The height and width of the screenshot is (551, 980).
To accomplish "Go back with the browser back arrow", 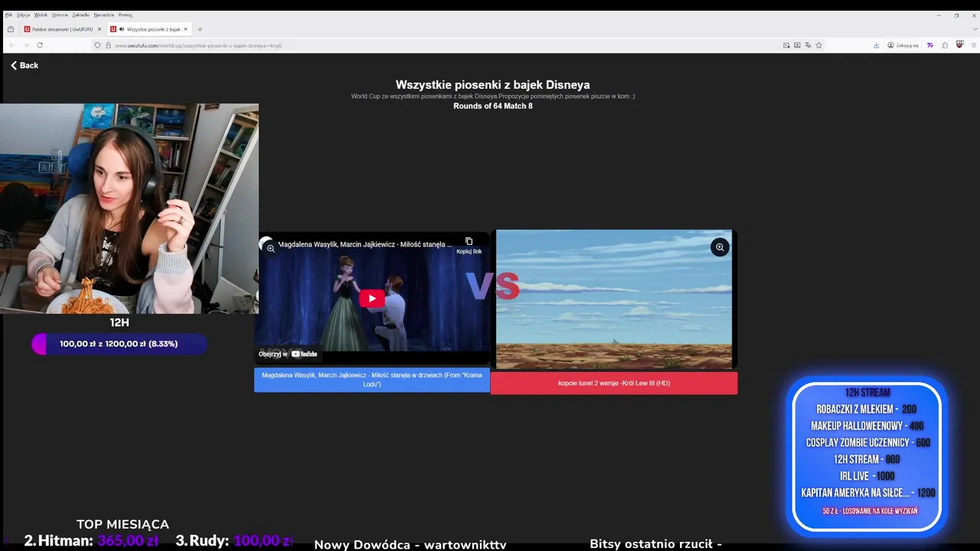I will point(11,45).
